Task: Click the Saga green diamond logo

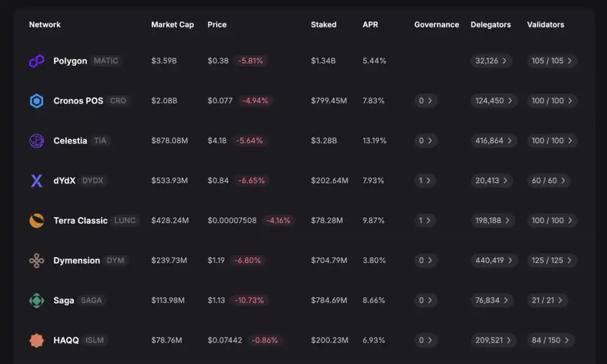Action: tap(37, 301)
